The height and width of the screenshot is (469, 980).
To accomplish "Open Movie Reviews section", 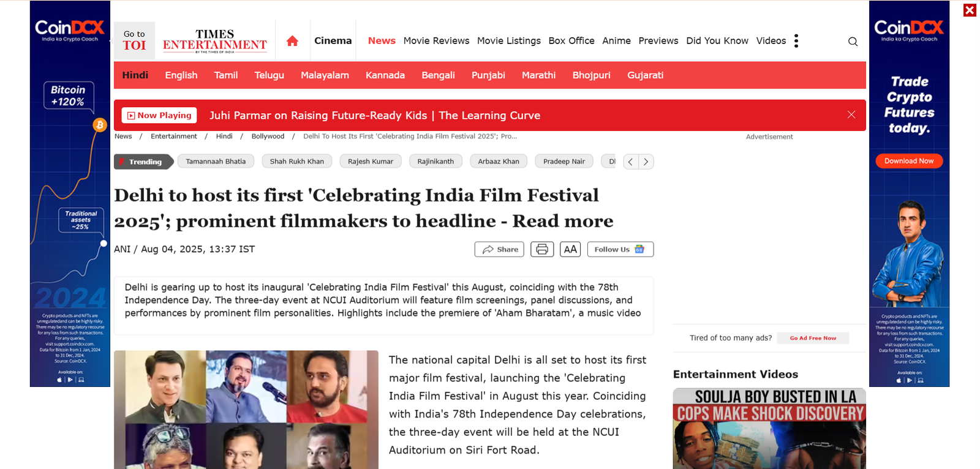I will [x=436, y=41].
